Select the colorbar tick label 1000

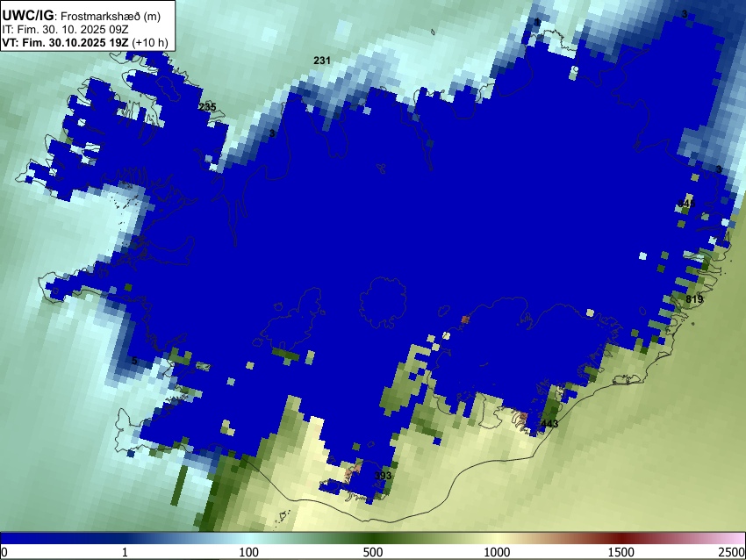point(497,552)
